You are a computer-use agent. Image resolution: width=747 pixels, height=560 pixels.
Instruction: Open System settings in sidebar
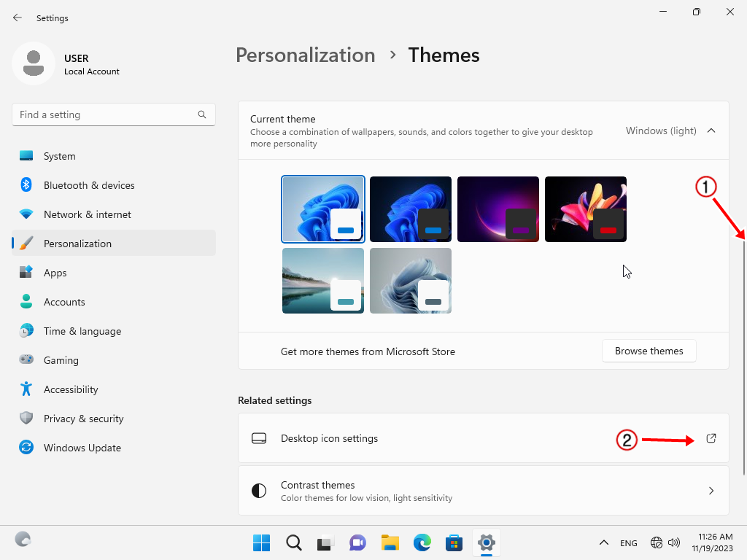(x=113, y=156)
